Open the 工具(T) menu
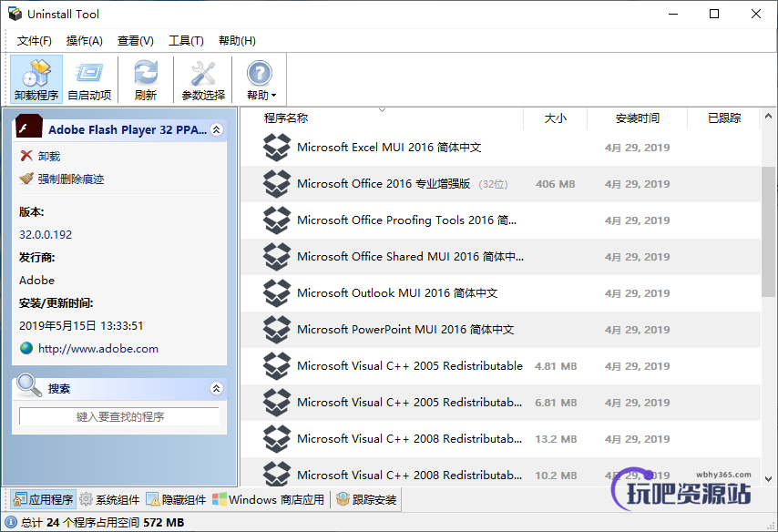Image resolution: width=778 pixels, height=532 pixels. (186, 41)
